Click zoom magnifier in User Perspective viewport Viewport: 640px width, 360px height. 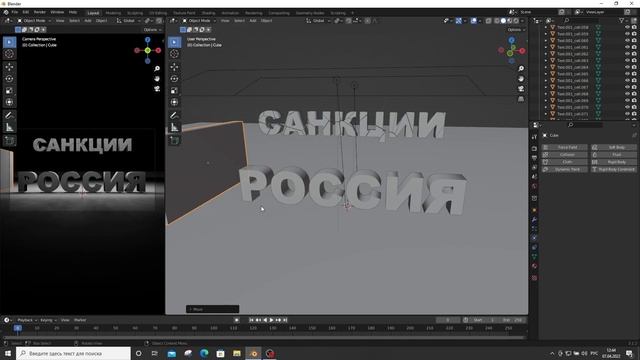pos(521,69)
